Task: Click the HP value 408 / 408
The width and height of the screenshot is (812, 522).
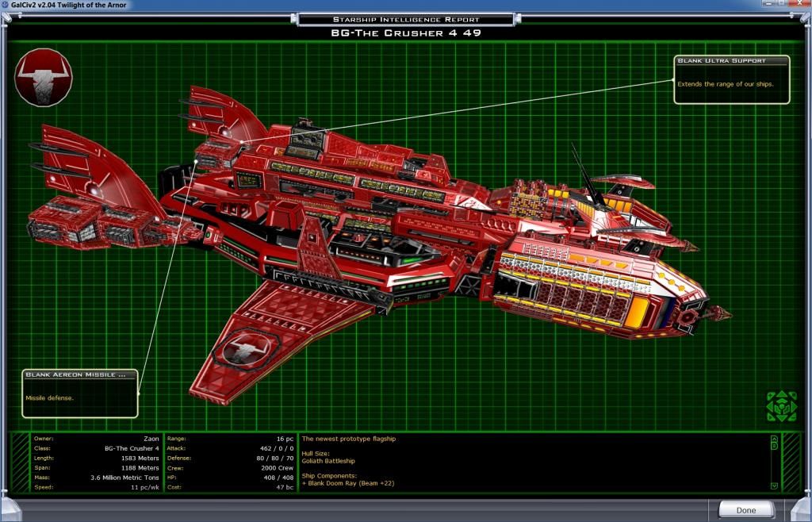Action: pos(278,478)
